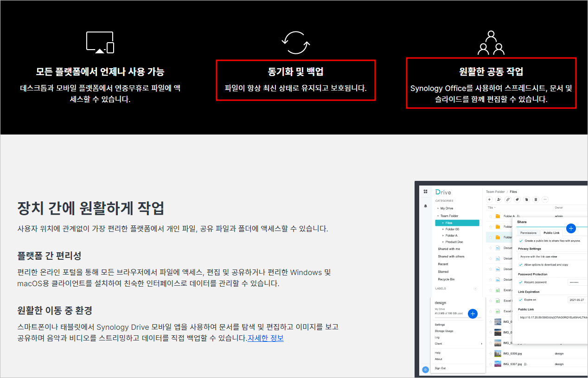Click the new file creation icon in the toolbar

pos(489,199)
